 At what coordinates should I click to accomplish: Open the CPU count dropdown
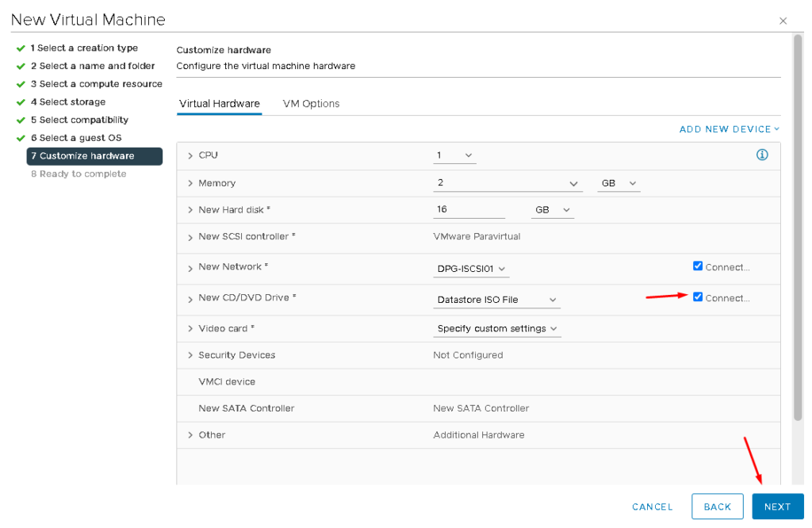(455, 155)
